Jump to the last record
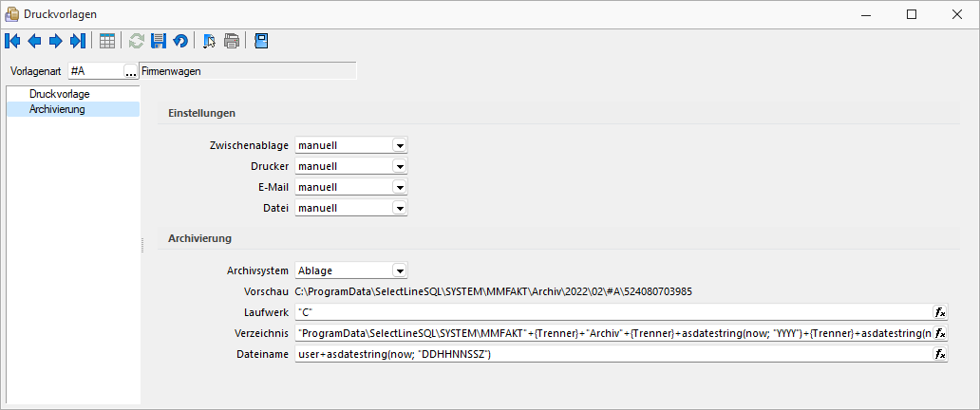Screen dimensions: 980x410 tap(77, 41)
